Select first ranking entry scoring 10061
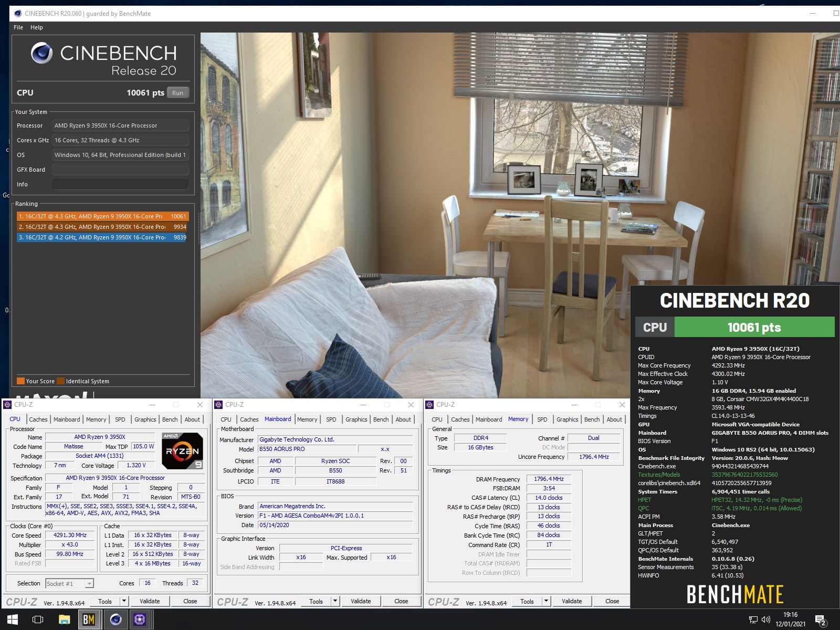This screenshot has width=840, height=630. pos(102,216)
